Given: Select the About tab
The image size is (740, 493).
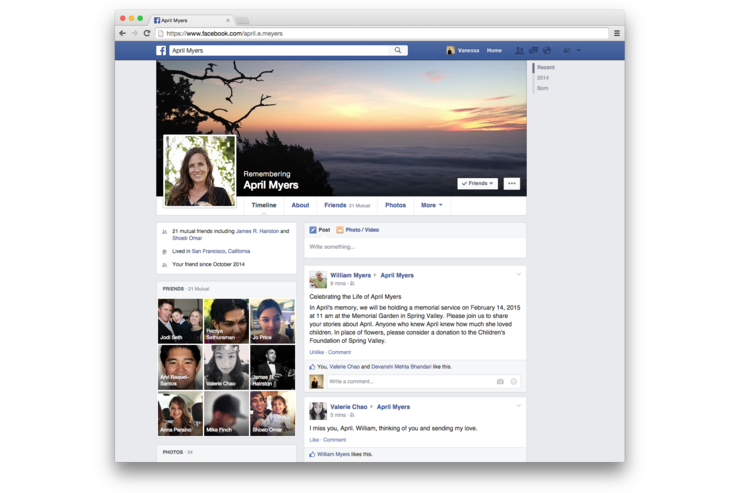Looking at the screenshot, I should point(300,205).
